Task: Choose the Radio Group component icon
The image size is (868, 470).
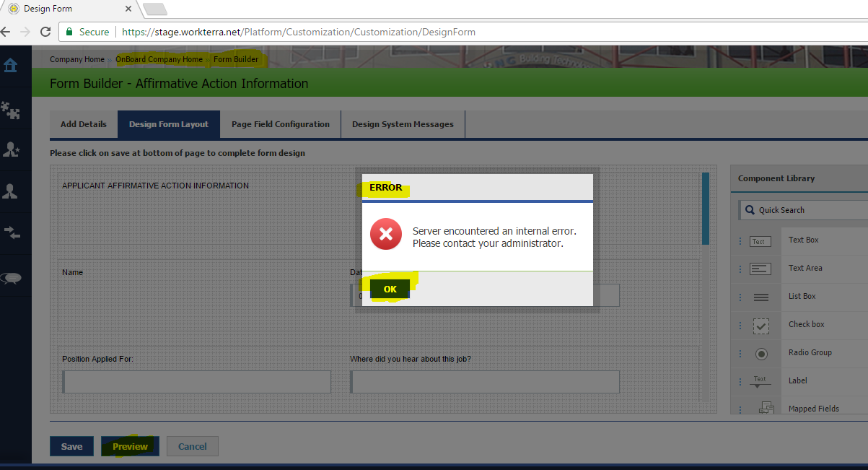Action: (760, 354)
